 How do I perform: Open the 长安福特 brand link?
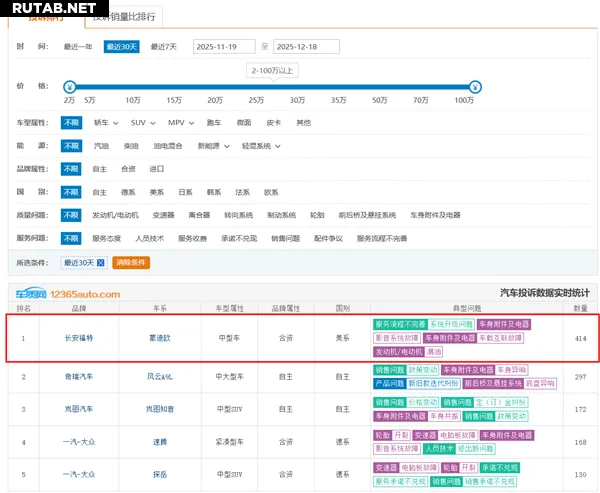coord(79,338)
